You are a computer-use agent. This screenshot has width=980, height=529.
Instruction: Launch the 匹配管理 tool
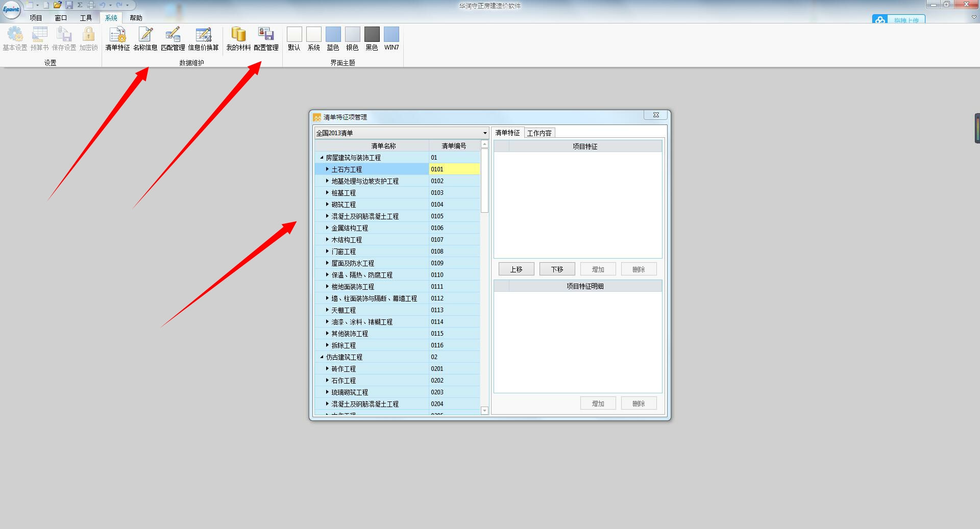[x=173, y=39]
